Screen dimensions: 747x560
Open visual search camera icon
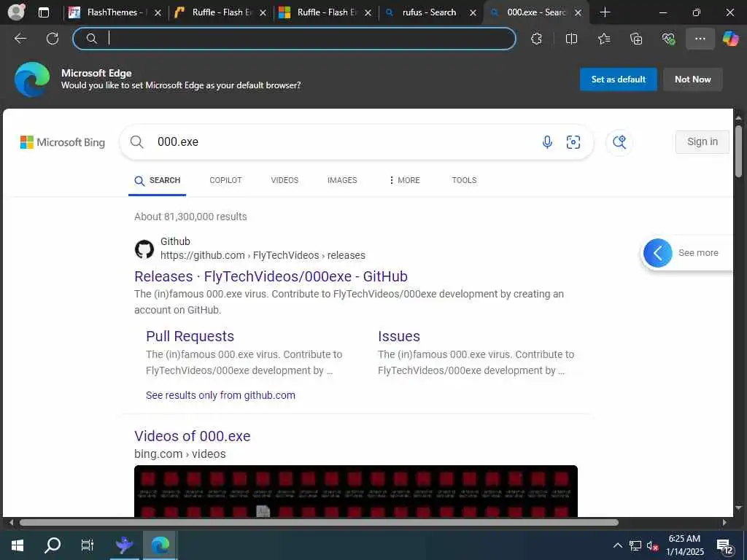pos(573,142)
